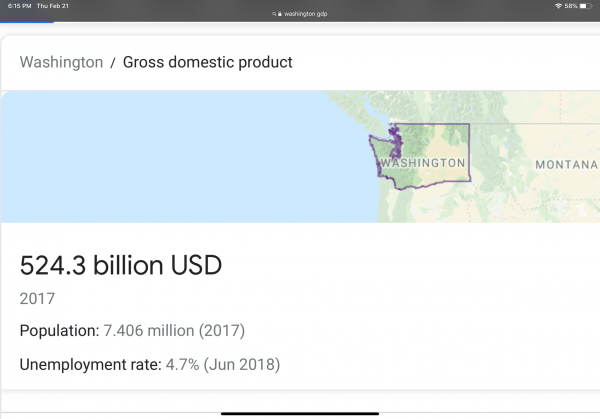Screen dimensions: 600x419
Task: Tap the 6:15 PM clock
Action: pyautogui.click(x=18, y=6)
